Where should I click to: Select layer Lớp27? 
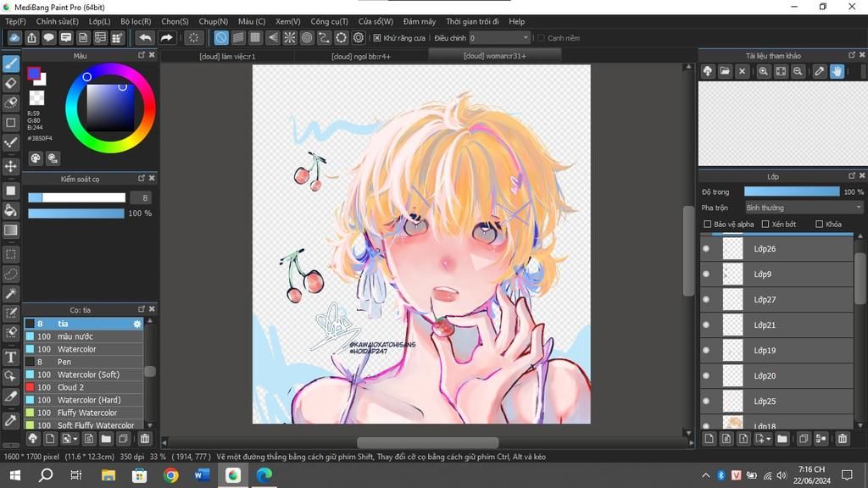(x=776, y=299)
